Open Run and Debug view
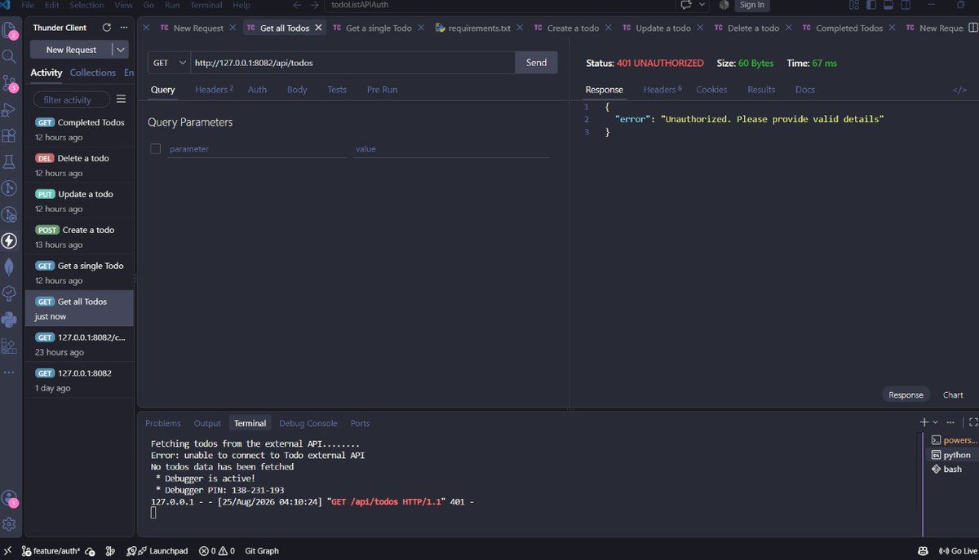The width and height of the screenshot is (979, 560). [x=10, y=109]
